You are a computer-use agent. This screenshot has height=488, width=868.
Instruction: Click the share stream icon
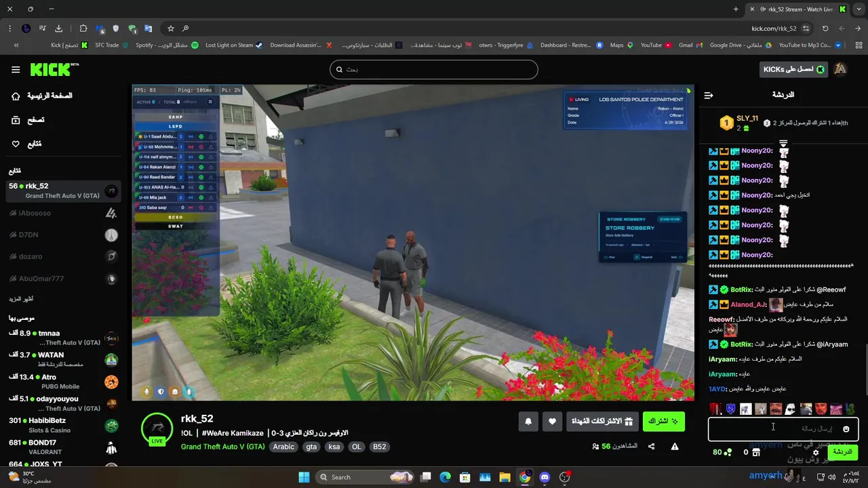tap(651, 446)
